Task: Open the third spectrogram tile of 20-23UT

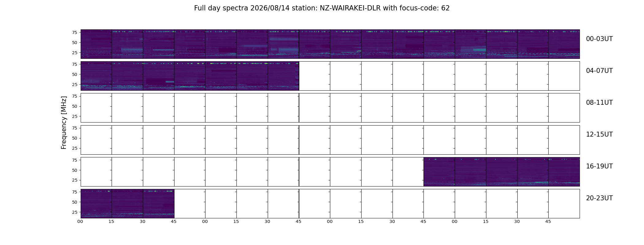Action: point(159,204)
